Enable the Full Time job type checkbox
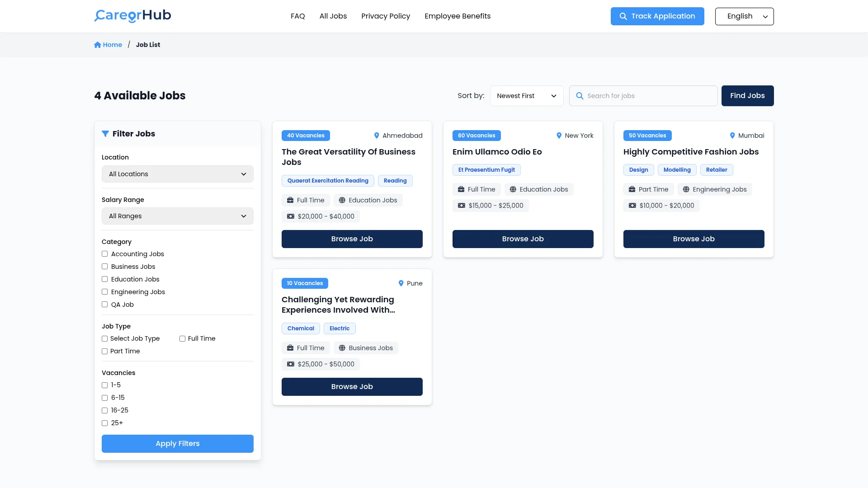868x488 pixels. click(x=183, y=338)
